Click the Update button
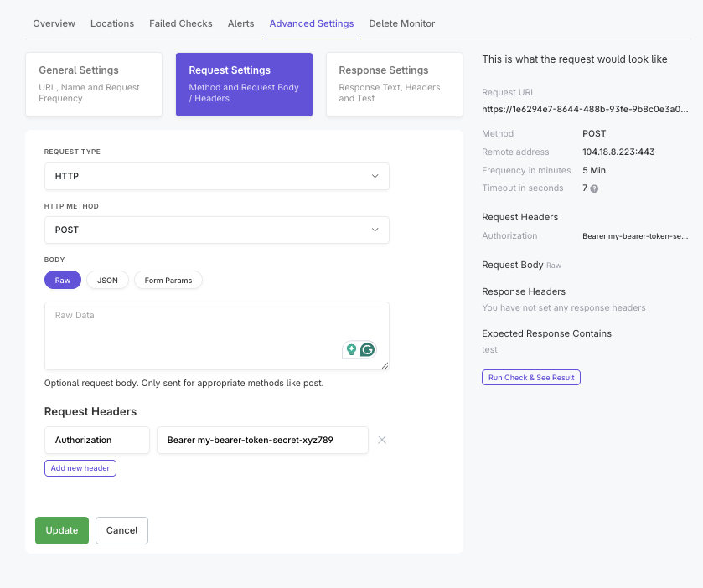The image size is (703, 588). click(x=62, y=531)
